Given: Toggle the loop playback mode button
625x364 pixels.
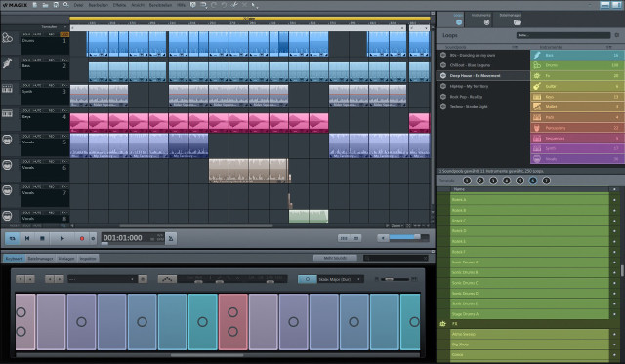Looking at the screenshot, I should click(13, 238).
